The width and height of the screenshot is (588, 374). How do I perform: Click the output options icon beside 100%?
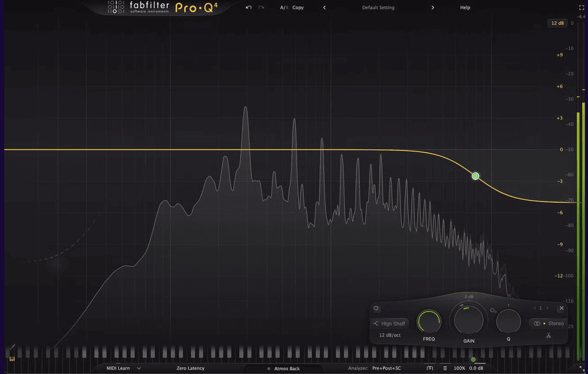pyautogui.click(x=445, y=368)
